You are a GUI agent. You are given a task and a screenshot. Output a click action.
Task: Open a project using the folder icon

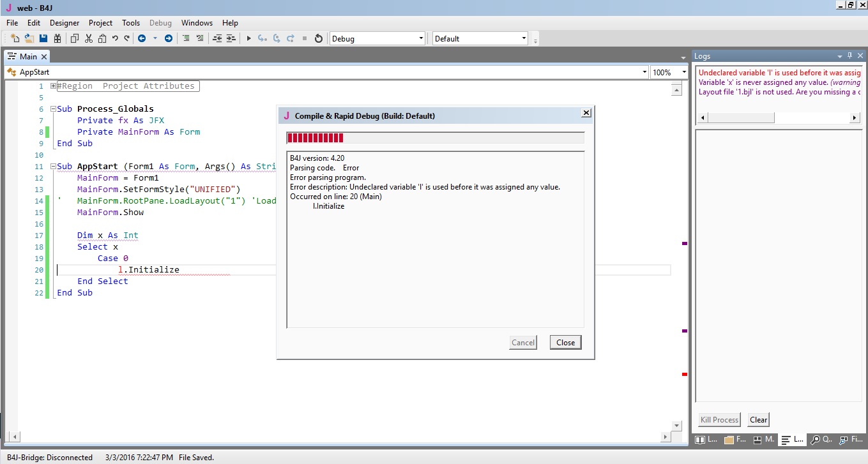tap(29, 38)
